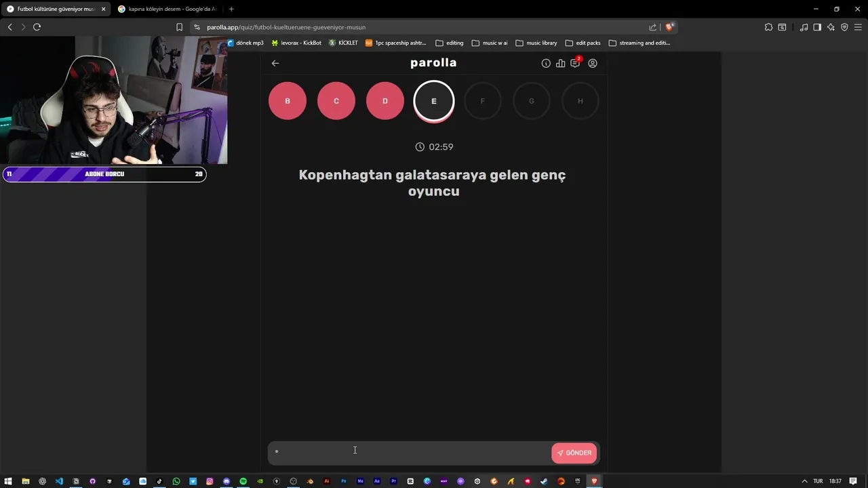Click the Brave Shields lion icon
Viewport: 868px width, 488px height.
click(x=669, y=27)
